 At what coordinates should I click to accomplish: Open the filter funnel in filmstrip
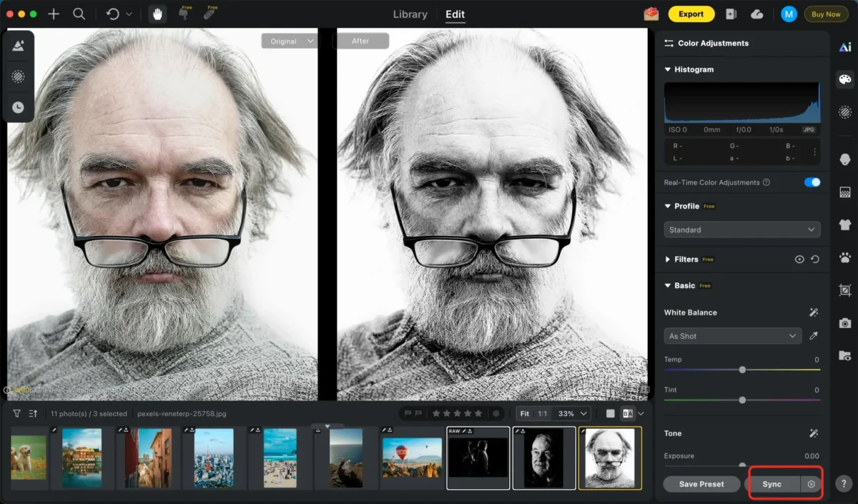(x=17, y=413)
